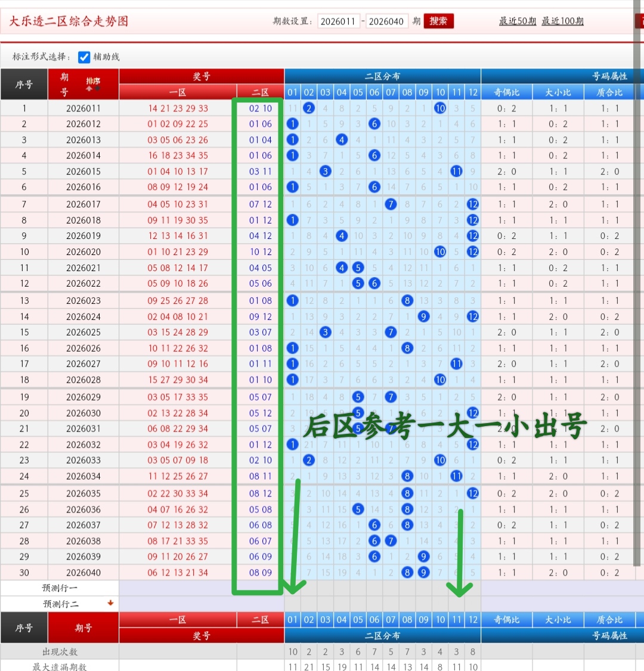Click the 出现次数 statistics row label

(60, 652)
